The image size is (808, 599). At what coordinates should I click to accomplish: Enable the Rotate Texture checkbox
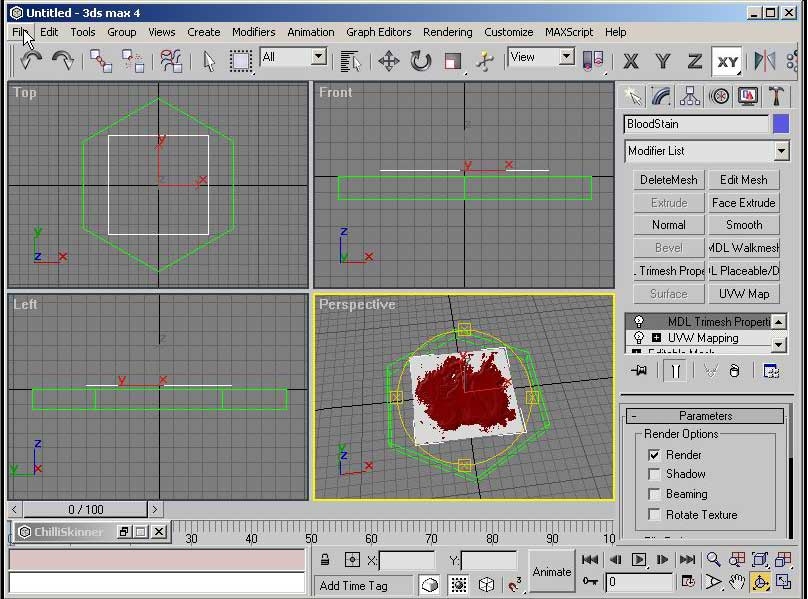[654, 515]
